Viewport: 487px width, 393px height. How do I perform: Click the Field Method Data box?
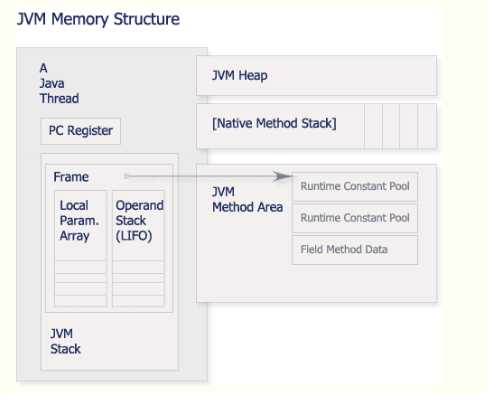(355, 250)
